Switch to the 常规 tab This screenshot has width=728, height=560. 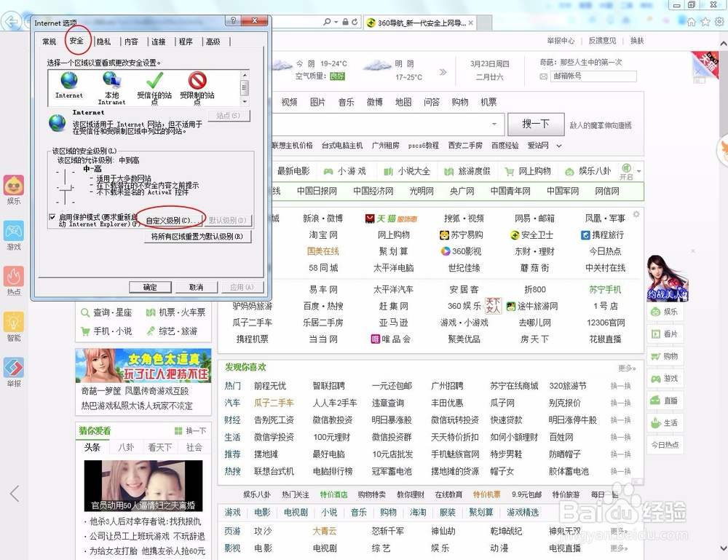click(x=50, y=42)
